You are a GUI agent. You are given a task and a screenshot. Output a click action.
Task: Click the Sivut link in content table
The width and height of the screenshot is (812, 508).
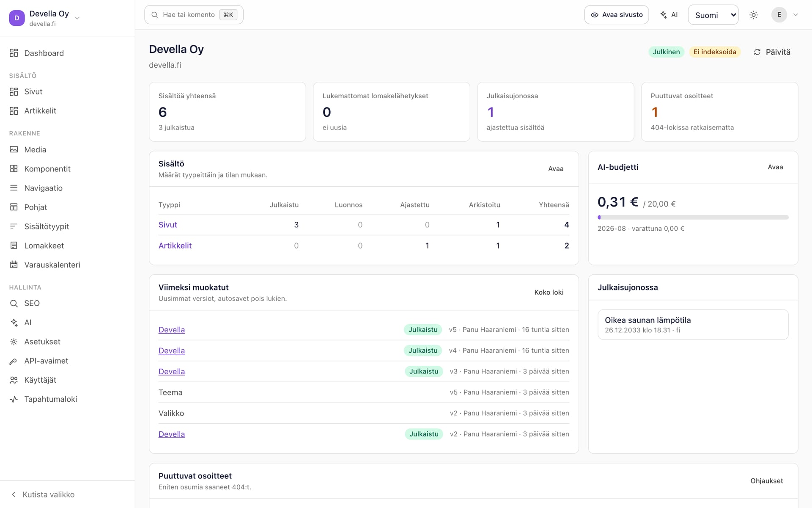pos(167,225)
